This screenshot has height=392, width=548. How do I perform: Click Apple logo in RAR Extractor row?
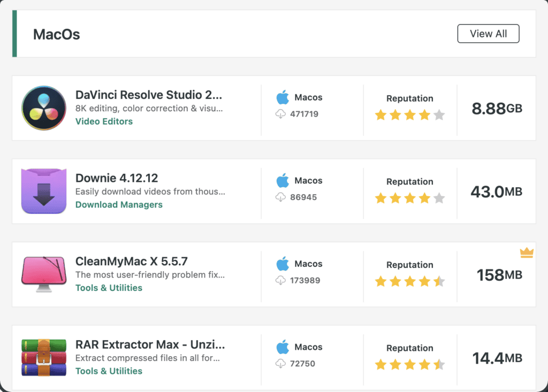point(283,346)
